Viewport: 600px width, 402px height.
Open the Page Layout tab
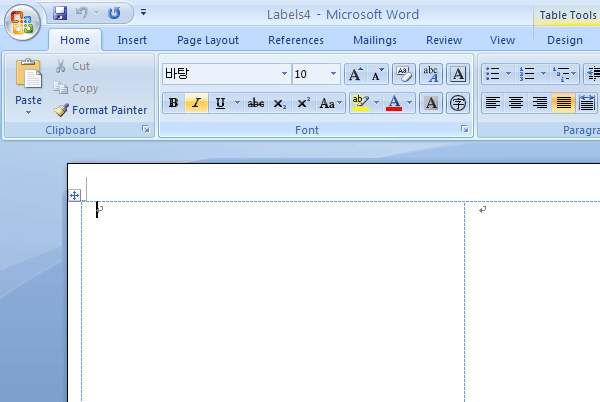pyautogui.click(x=208, y=40)
